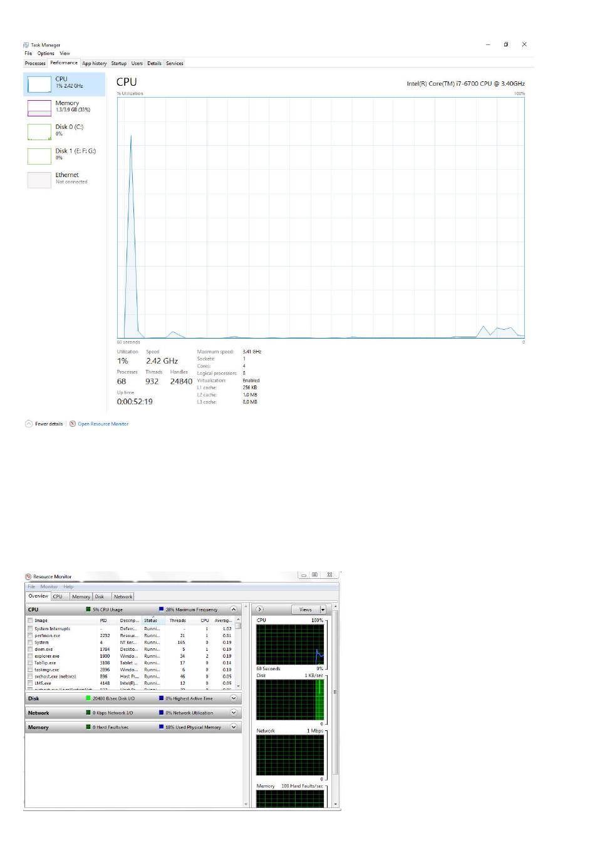Click the Fewer details chevron icon

[29, 424]
